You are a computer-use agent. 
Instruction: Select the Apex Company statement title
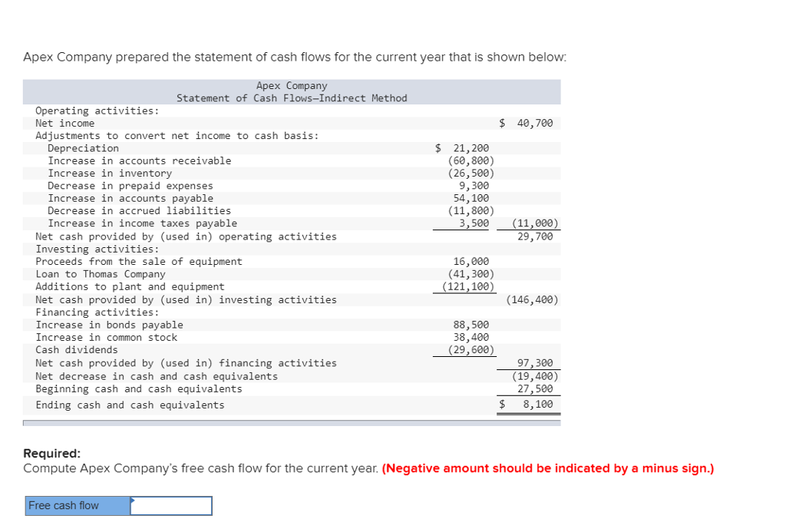(x=292, y=86)
